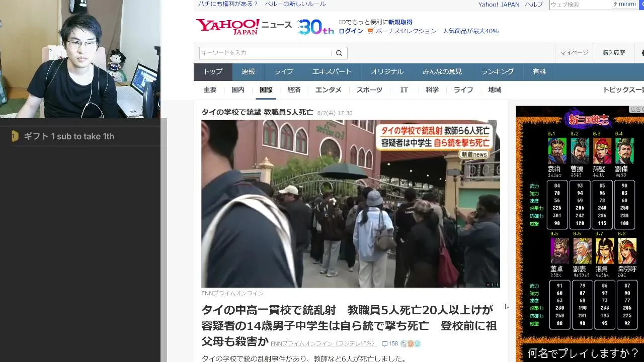Select the スポーツ category
The height and width of the screenshot is (362, 644).
pos(369,90)
